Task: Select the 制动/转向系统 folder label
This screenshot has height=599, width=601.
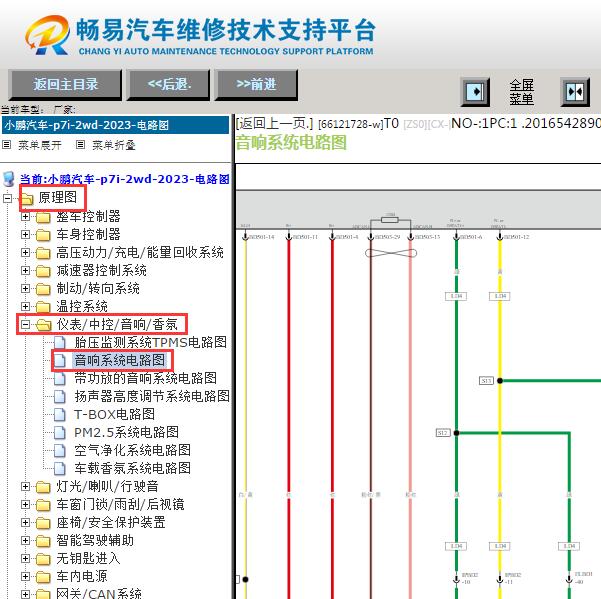Action: [98, 289]
